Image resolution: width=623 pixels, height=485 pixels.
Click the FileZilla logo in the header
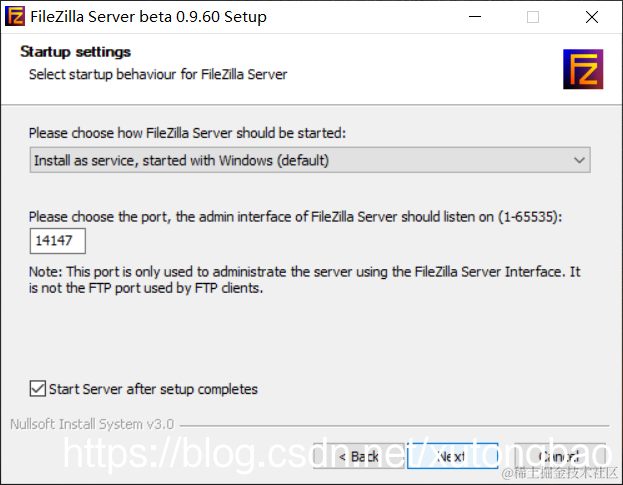581,69
